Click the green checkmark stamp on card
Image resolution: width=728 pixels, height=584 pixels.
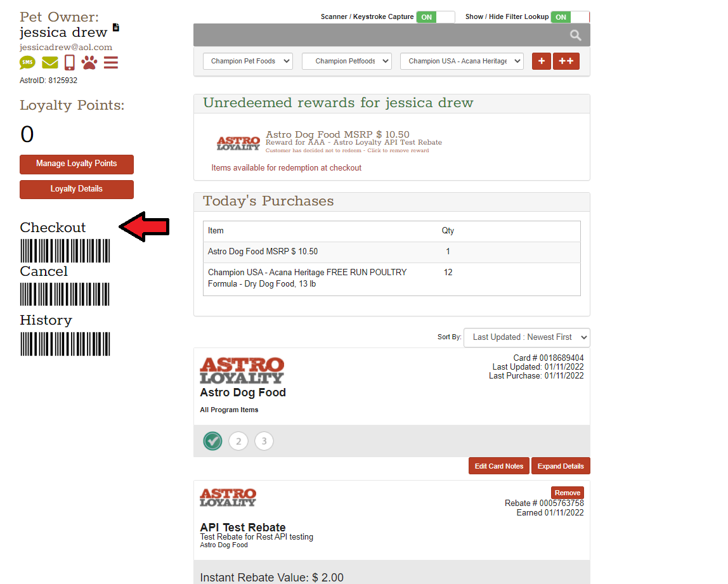click(212, 441)
